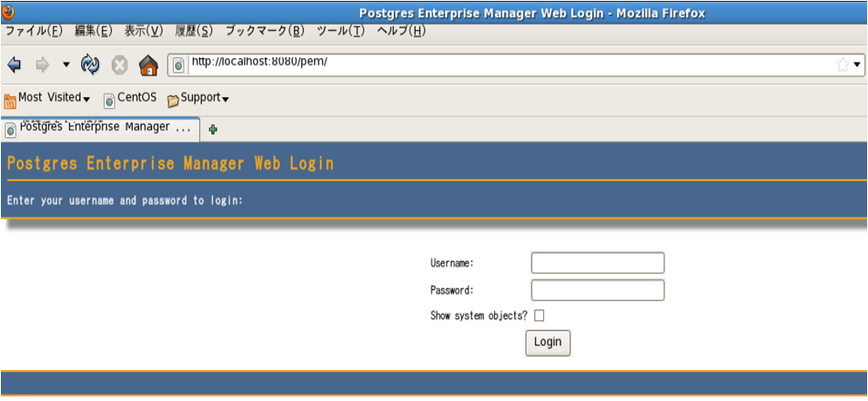Click the Most Visited folder icon
Image resolution: width=868 pixels, height=401 pixels.
10,101
